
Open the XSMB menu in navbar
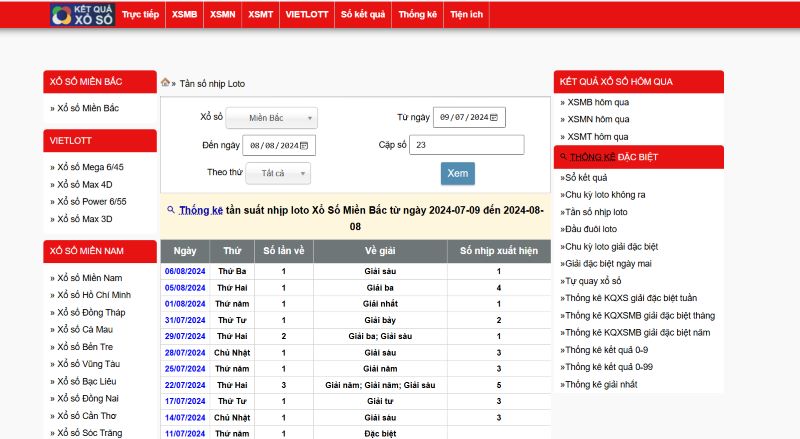[184, 15]
